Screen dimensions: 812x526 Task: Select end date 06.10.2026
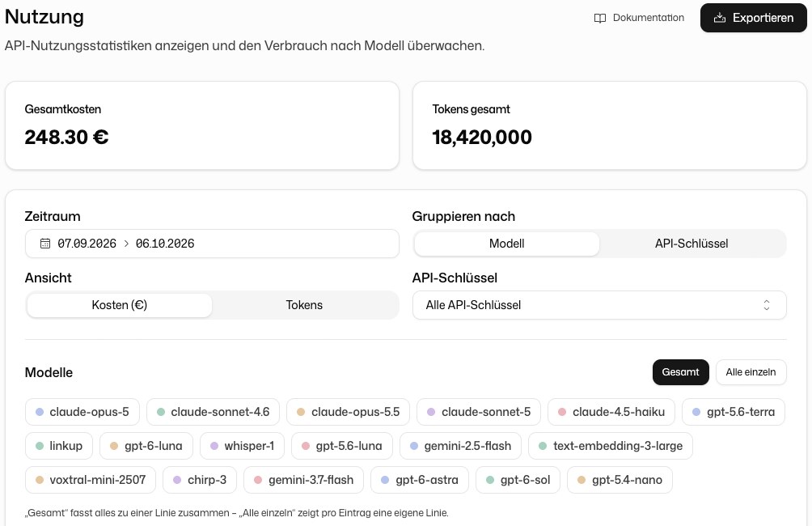coord(165,244)
